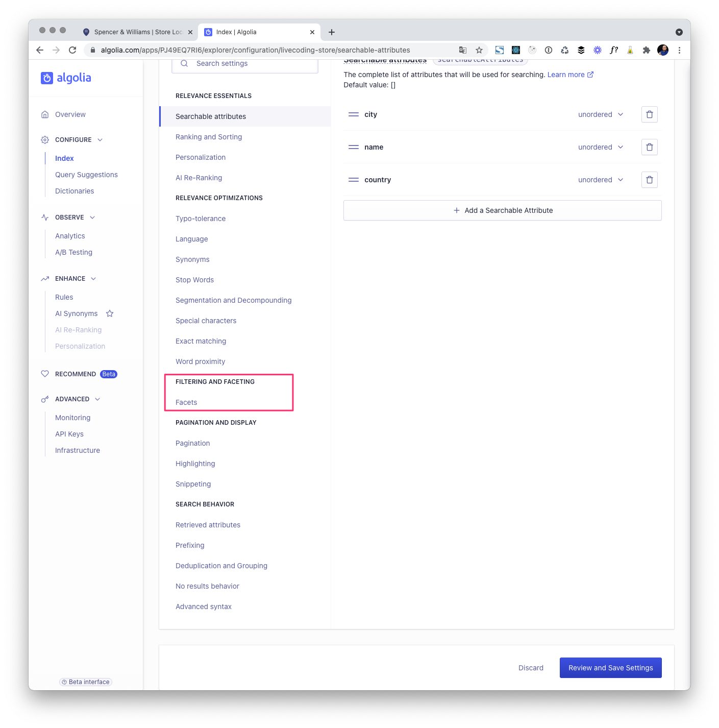Collapse the ENHANCE section

tap(93, 279)
